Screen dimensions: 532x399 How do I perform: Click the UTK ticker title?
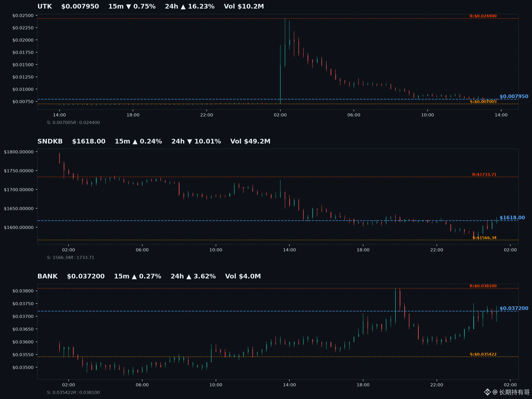[x=45, y=6]
